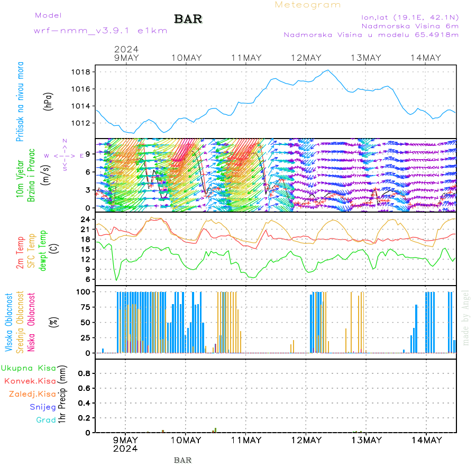Viewport: 476px width, 476px height.
Task: Click the "Nadmorska Visina 6m" line
Action: [x=410, y=26]
